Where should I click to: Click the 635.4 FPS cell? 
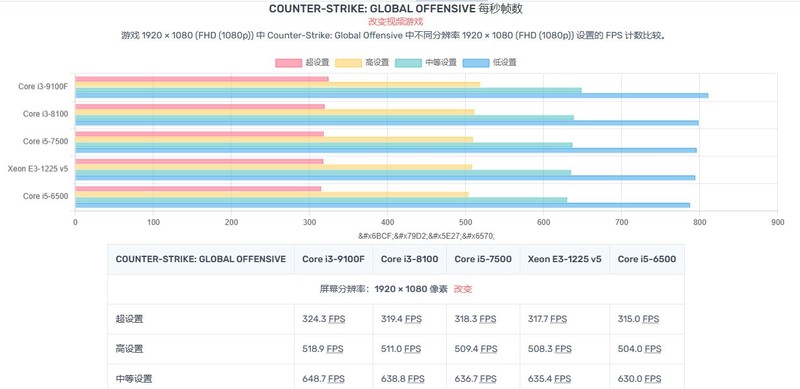[565, 377]
